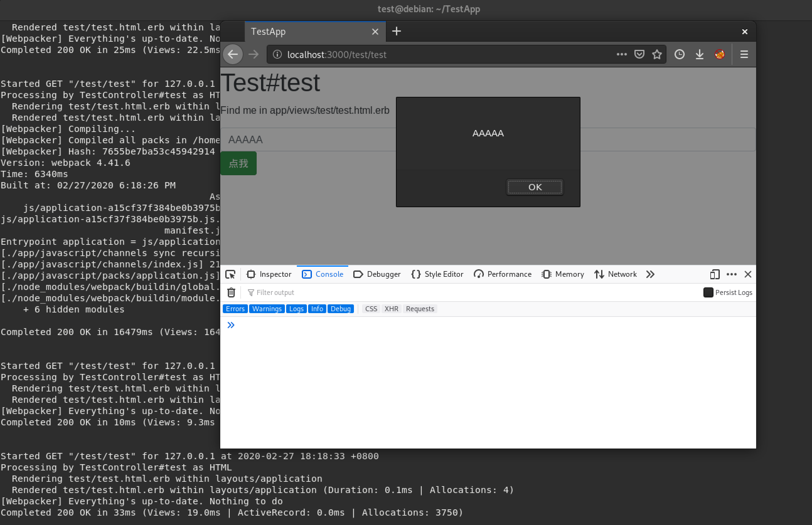Click the browser back arrow button
Viewport: 812px width, 525px height.
pyautogui.click(x=233, y=55)
